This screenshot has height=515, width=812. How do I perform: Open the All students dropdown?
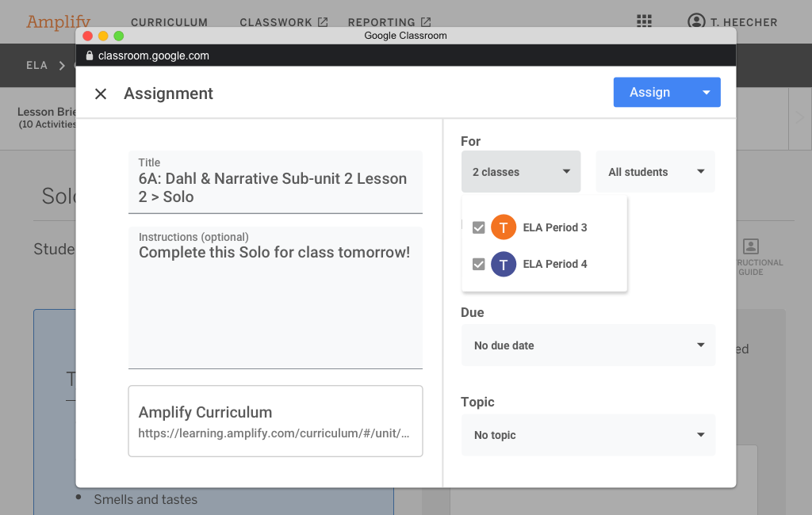coord(655,172)
